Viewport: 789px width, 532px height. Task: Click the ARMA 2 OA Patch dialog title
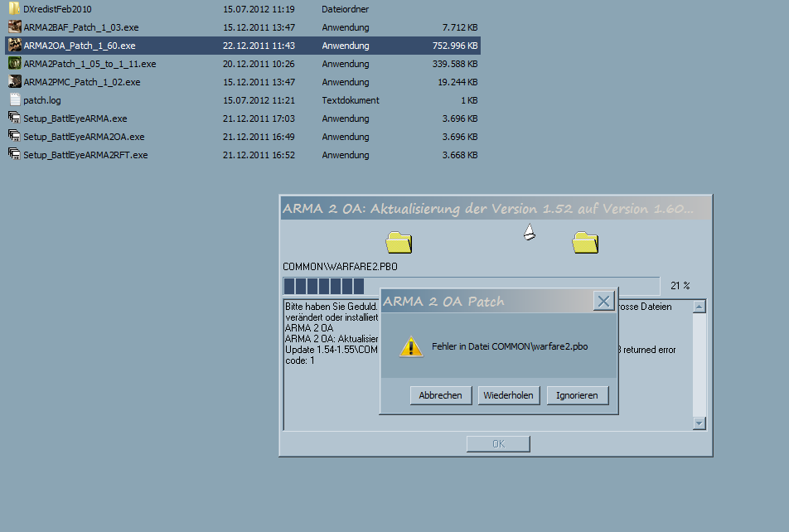[443, 301]
